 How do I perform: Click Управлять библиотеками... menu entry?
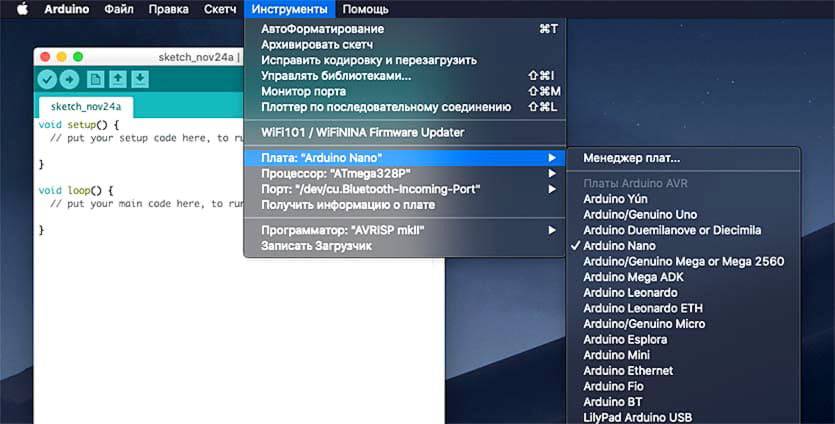click(x=336, y=75)
